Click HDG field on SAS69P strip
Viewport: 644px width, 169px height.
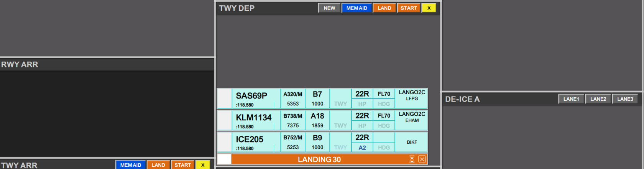point(384,104)
